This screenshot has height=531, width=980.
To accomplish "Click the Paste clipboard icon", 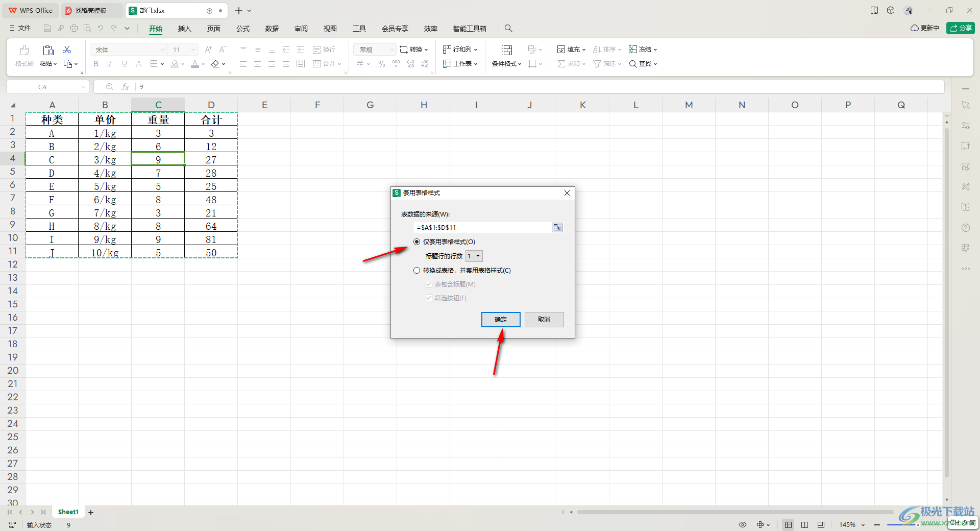I will pyautogui.click(x=48, y=50).
